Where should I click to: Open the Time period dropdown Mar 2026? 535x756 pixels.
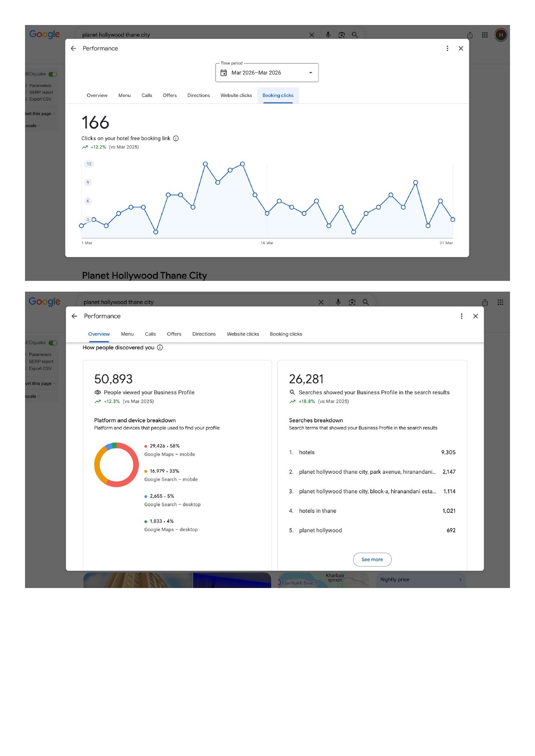(267, 73)
